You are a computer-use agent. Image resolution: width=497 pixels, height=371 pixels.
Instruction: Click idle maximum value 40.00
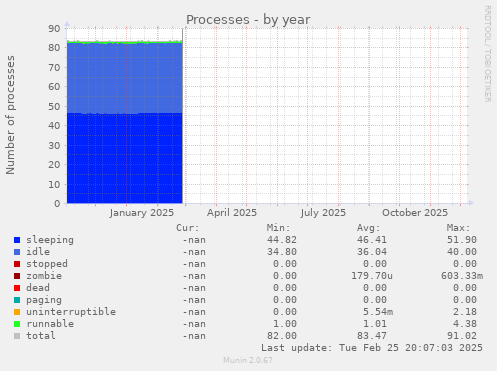[462, 252]
